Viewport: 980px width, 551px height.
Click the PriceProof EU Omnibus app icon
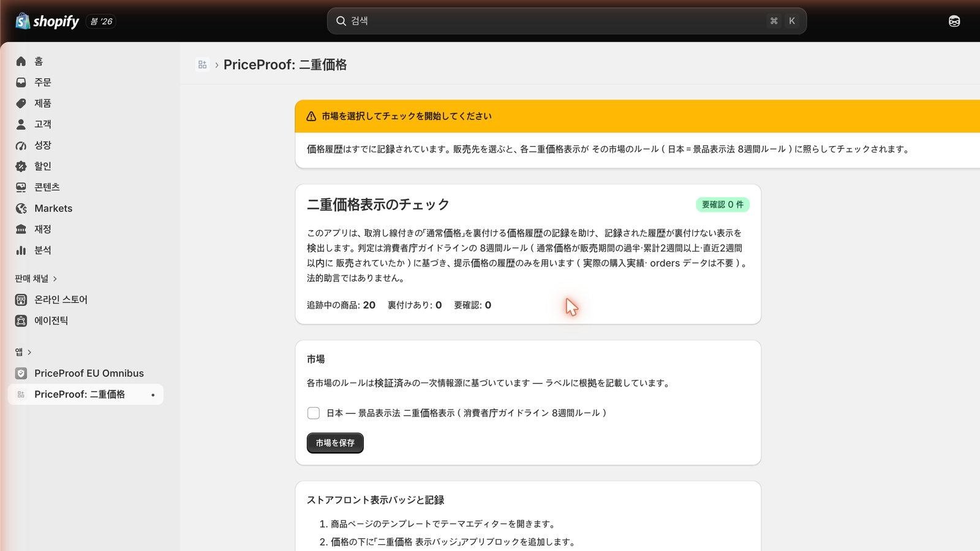tap(21, 373)
